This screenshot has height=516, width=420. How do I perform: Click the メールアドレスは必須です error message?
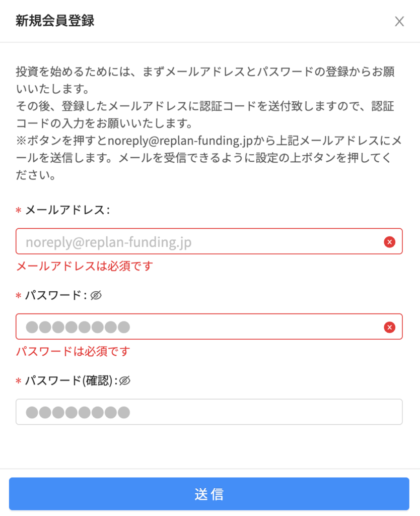point(84,266)
